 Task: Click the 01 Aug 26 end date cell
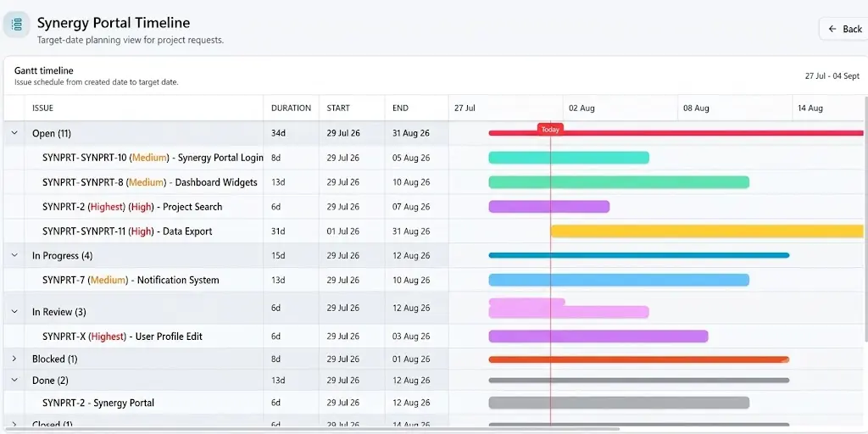point(411,359)
